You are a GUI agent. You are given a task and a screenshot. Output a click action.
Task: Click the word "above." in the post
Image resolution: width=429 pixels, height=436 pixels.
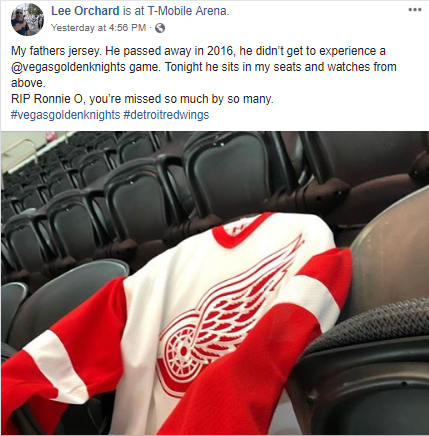pyautogui.click(x=28, y=83)
